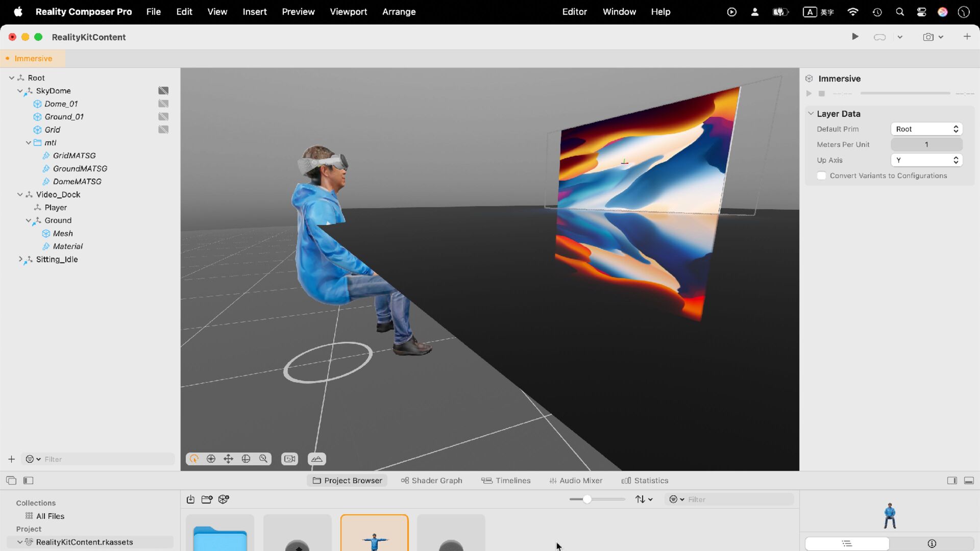Image resolution: width=980 pixels, height=551 pixels.
Task: Click the play scene button in title bar
Action: [855, 37]
